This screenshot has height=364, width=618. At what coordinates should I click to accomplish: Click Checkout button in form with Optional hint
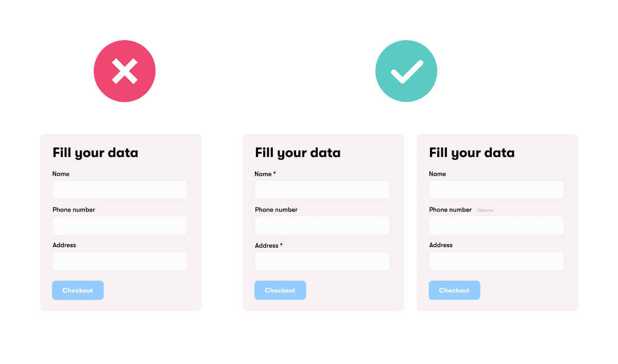[454, 290]
